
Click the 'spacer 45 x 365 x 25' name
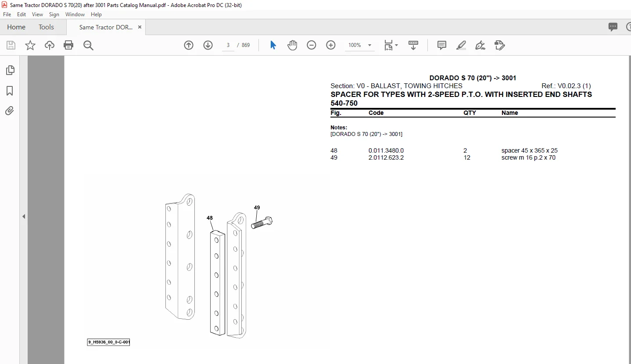530,150
